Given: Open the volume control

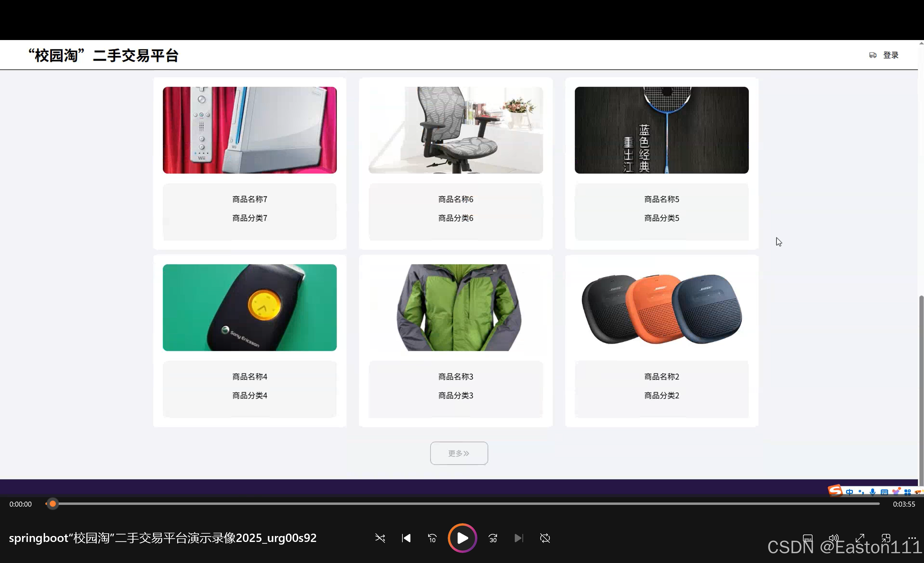Looking at the screenshot, I should (834, 538).
